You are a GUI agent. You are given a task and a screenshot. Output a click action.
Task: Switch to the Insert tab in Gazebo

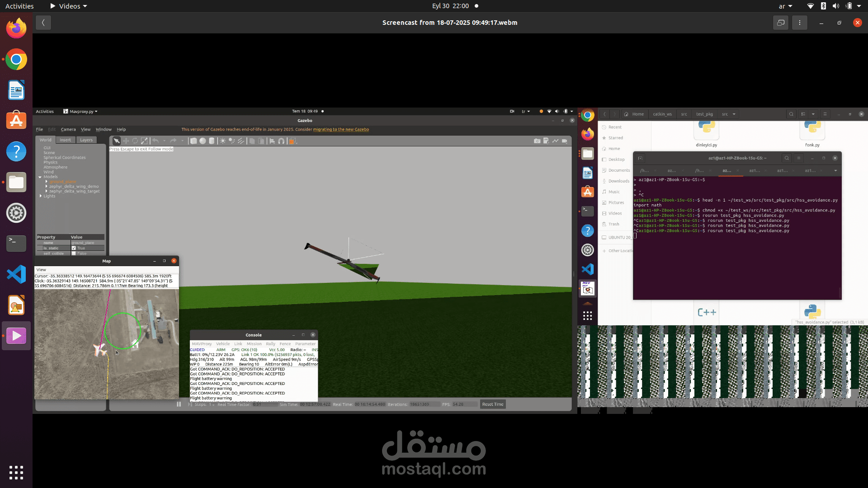tap(66, 140)
